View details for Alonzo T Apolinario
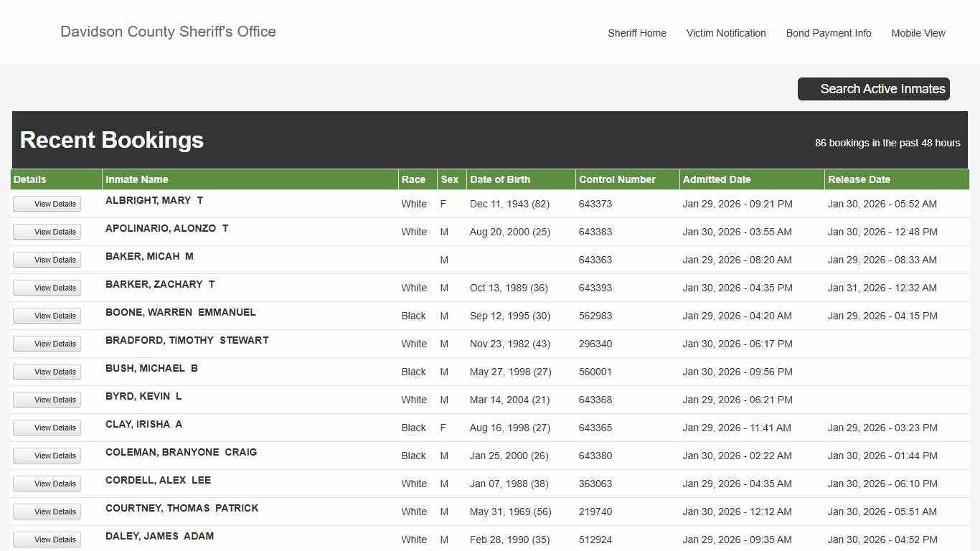980x551 pixels. 47,232
